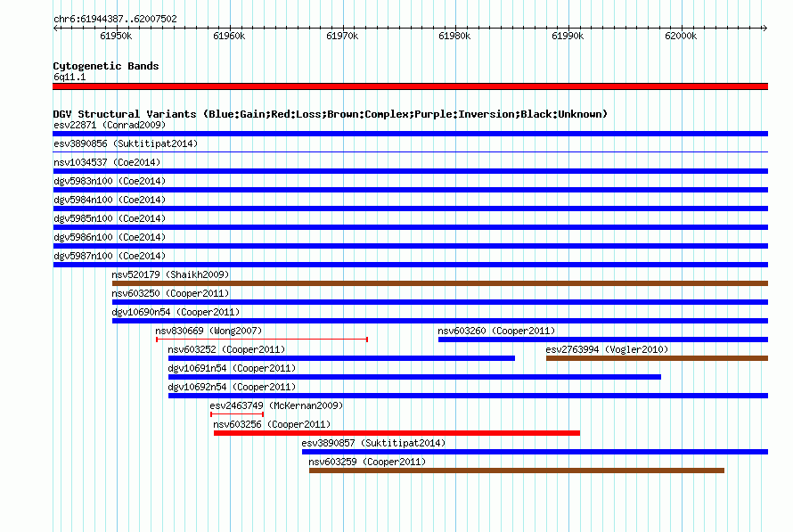
Task: Open the nsv603252 (Cooper2011) label
Action: 226,349
